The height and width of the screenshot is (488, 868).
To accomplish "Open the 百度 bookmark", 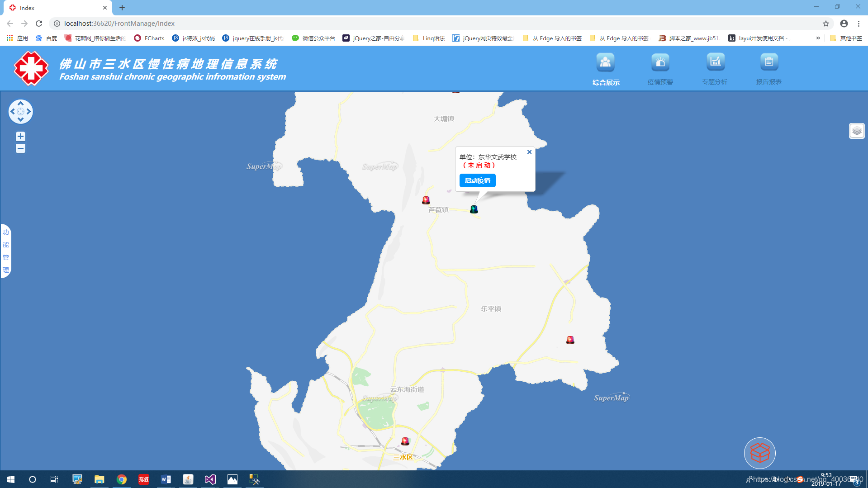I will pyautogui.click(x=47, y=38).
